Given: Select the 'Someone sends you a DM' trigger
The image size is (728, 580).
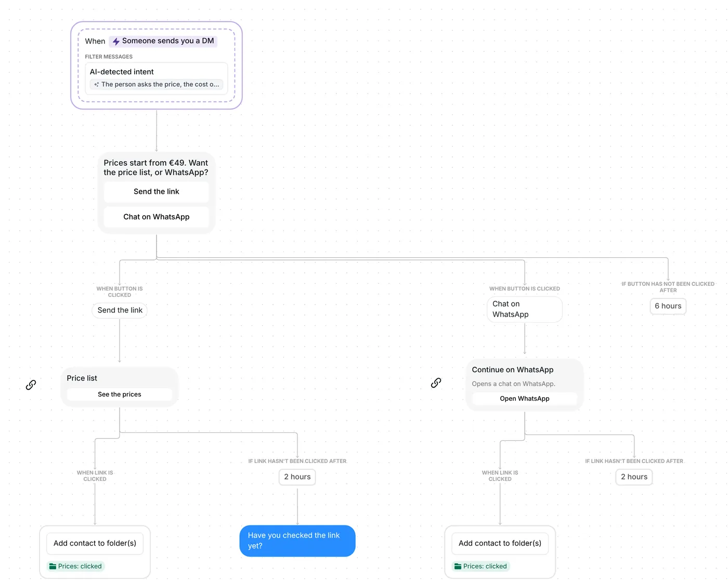Looking at the screenshot, I should [x=163, y=41].
